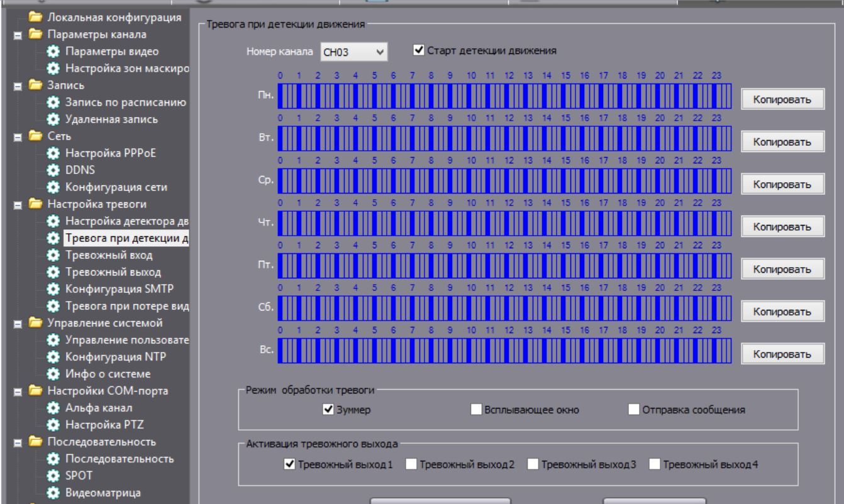This screenshot has height=504, width=844.
Task: Copy the Чт. schedule with Копировать
Action: (782, 226)
